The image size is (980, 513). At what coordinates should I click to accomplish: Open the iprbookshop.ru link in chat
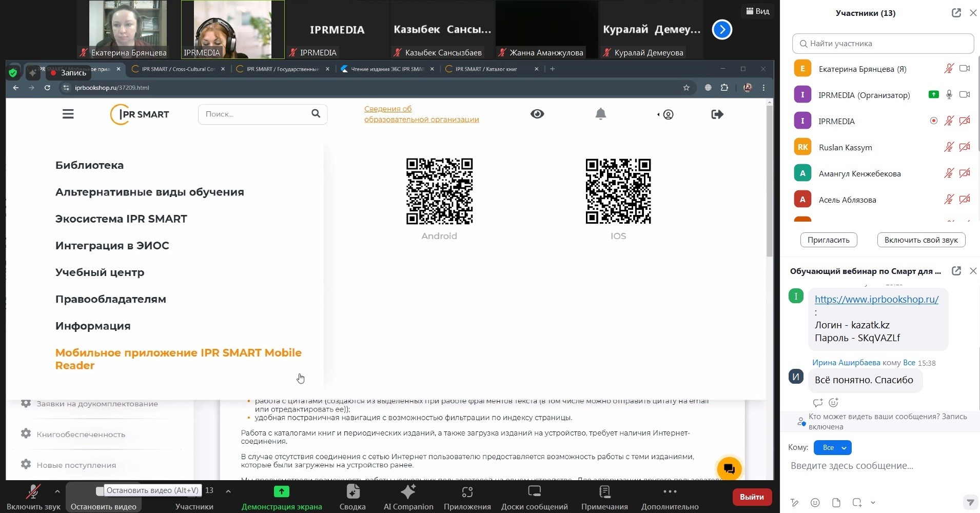[x=876, y=299]
